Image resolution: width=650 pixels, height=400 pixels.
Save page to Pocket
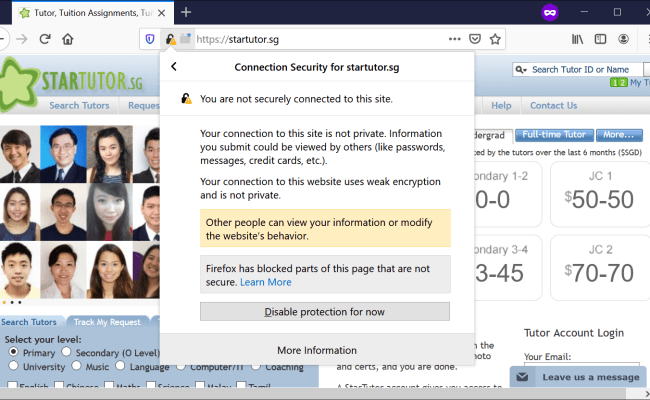[x=475, y=39]
